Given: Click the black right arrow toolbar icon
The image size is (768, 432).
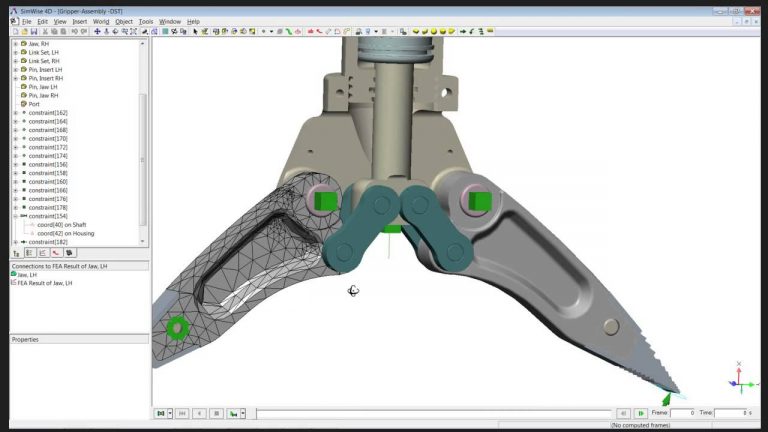Looking at the screenshot, I should tap(463, 31).
